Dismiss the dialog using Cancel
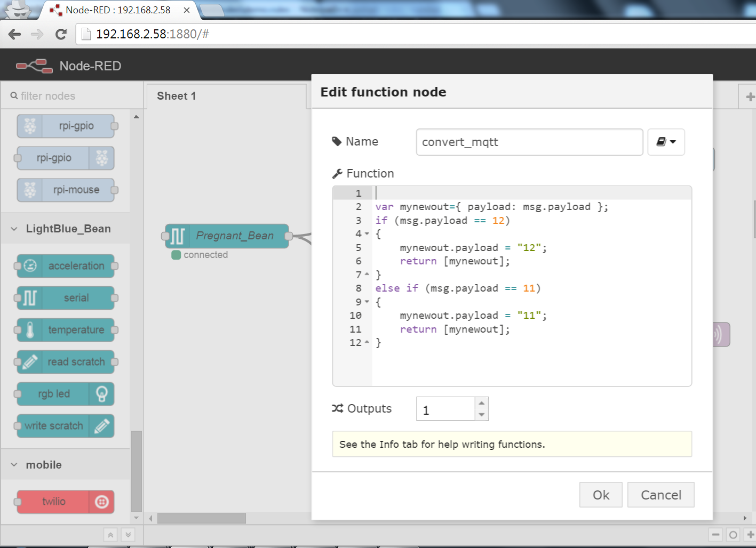Viewport: 756px width, 548px height. 660,495
